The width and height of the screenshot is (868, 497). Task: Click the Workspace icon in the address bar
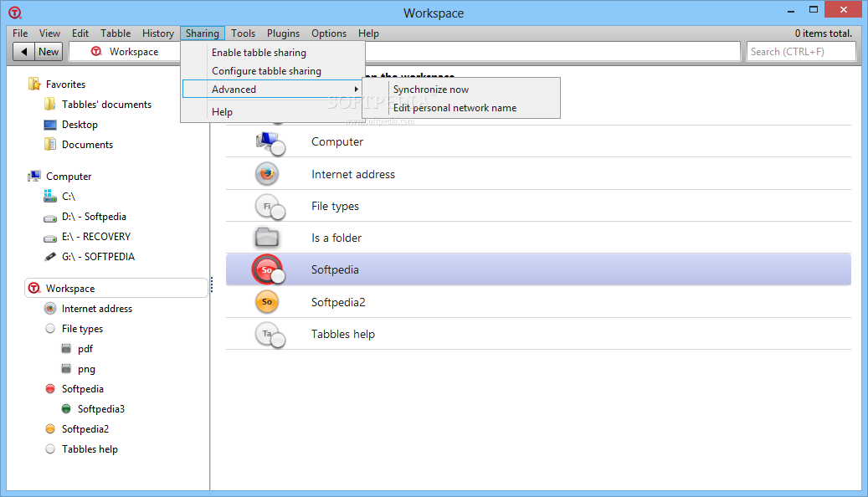pos(96,52)
